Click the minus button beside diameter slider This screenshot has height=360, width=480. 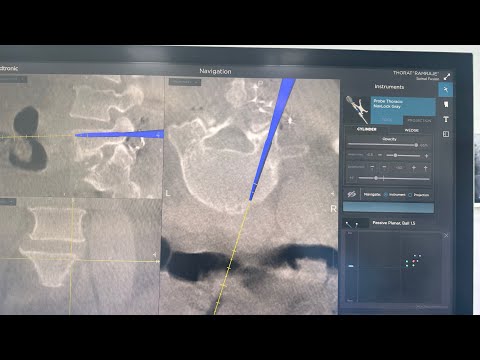click(380, 155)
